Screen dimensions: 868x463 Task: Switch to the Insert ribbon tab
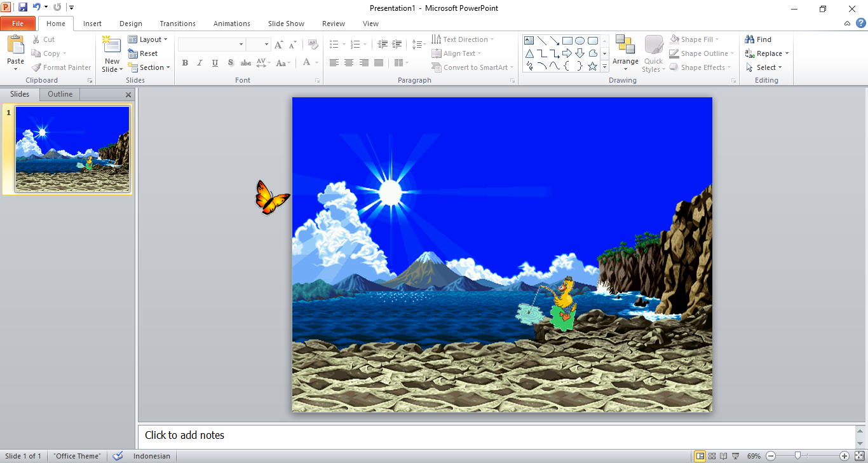pos(92,24)
